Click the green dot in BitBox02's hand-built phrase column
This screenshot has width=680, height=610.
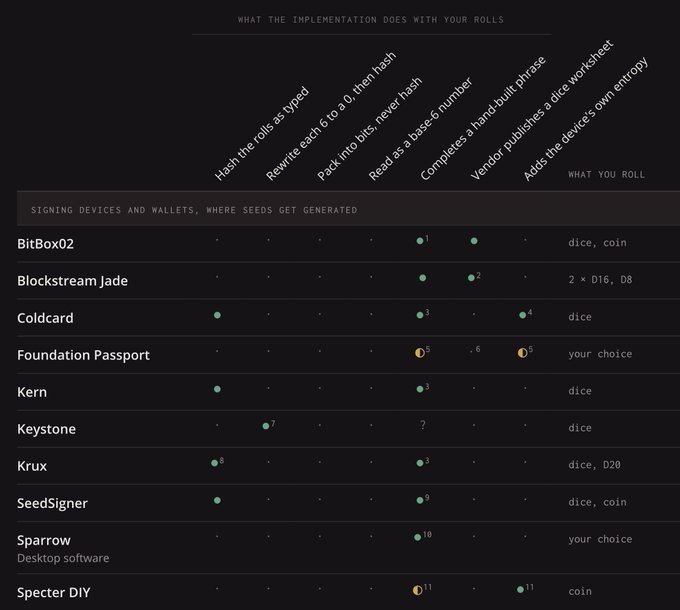(420, 241)
